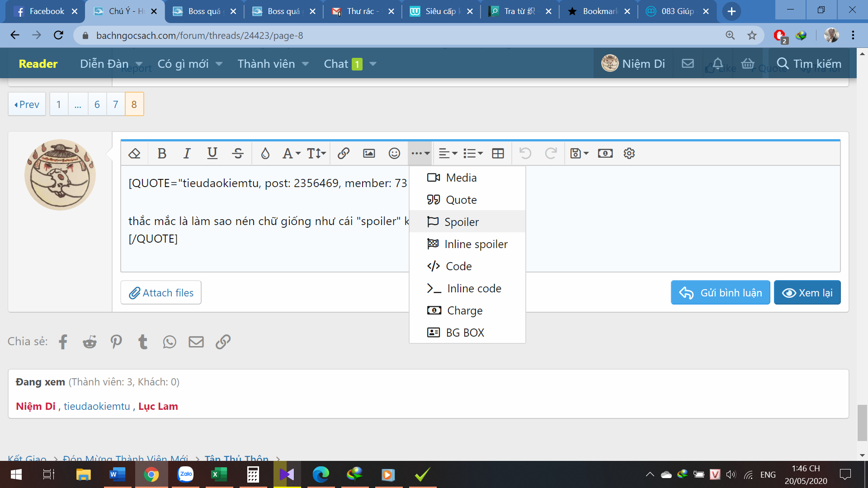Expand the font size dropdown

click(x=316, y=154)
